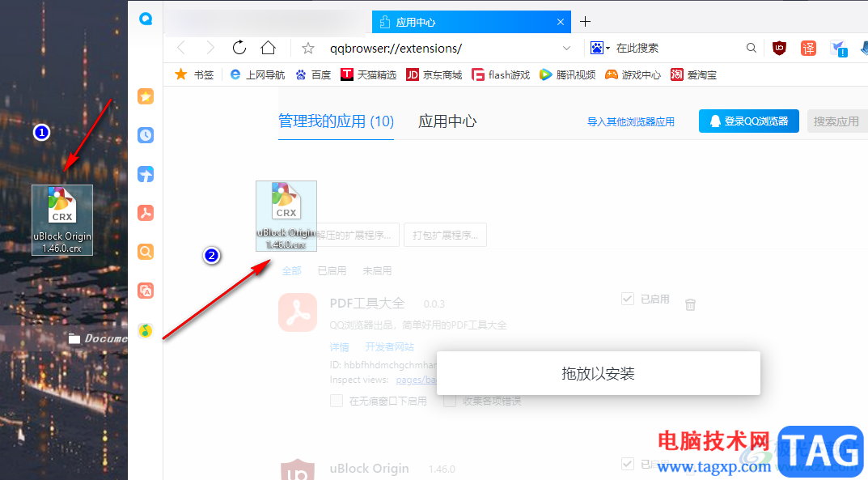Open the sidebar translation tool icon
The width and height of the screenshot is (868, 480).
[x=146, y=291]
